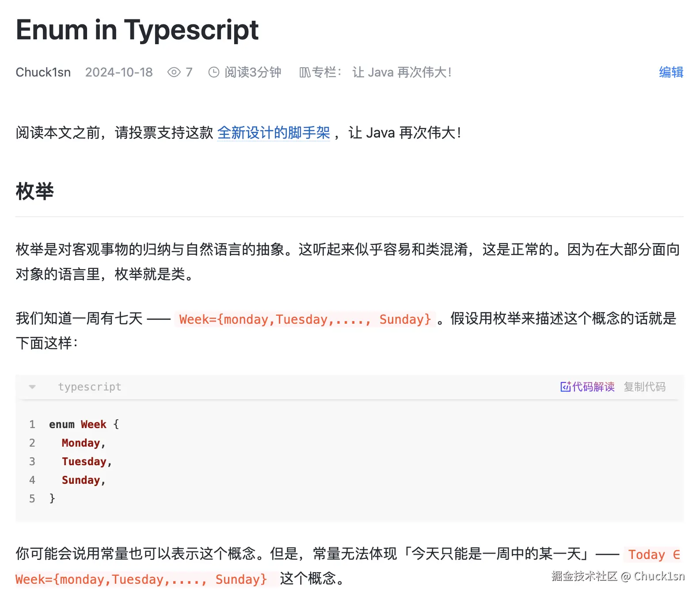Click Monday in the code block
The height and width of the screenshot is (597, 700).
[x=81, y=443]
